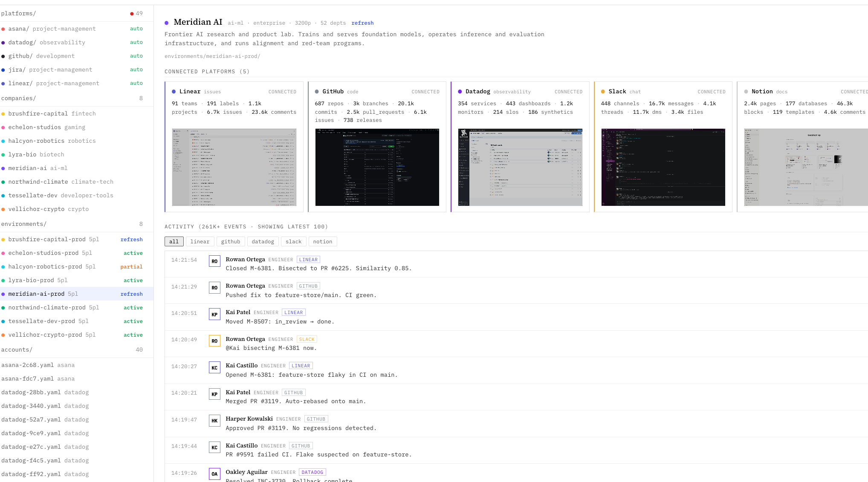The width and height of the screenshot is (868, 482).
Task: Click the orange dot on the Slack card
Action: coord(603,92)
